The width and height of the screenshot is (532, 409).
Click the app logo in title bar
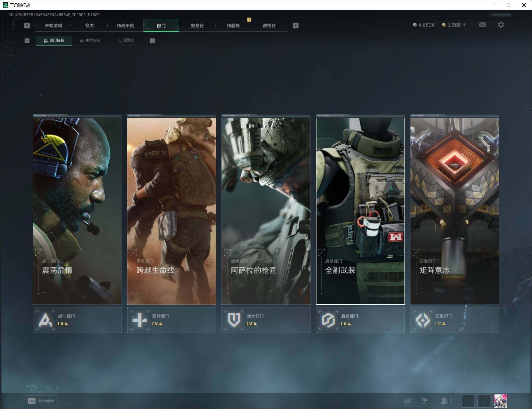5,5
